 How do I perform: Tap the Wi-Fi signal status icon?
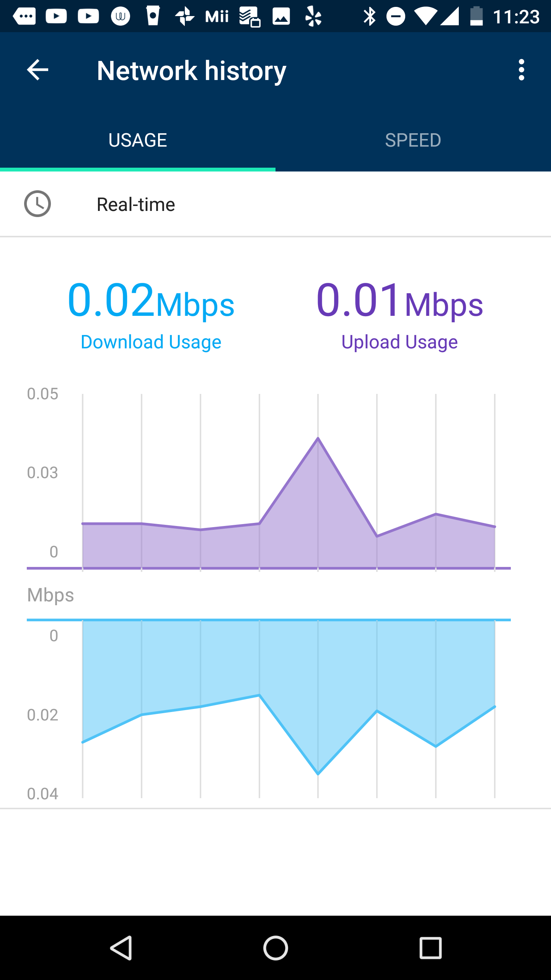(425, 17)
